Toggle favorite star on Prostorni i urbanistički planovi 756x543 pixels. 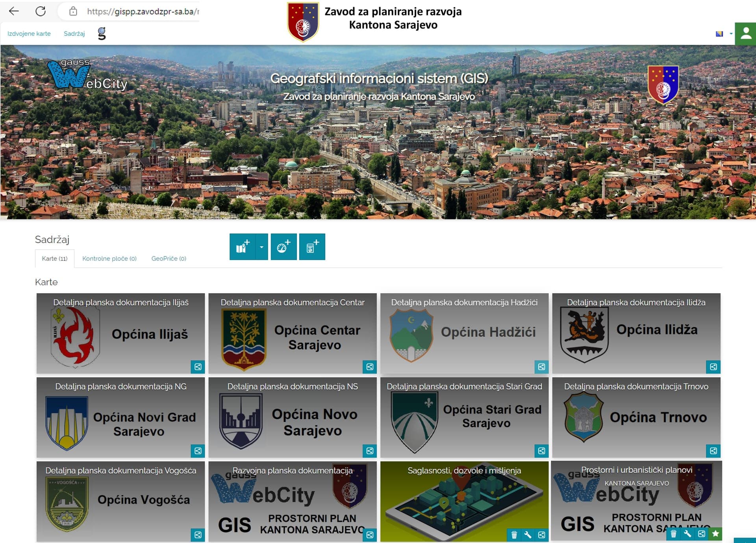[715, 534]
